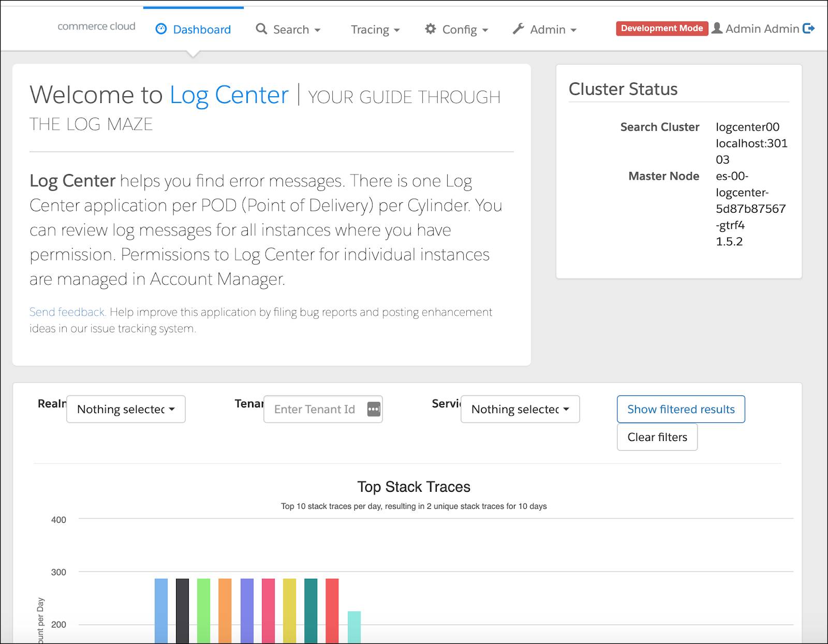Expand the Service 'Nothing selected' dropdown
Screen dimensions: 828x644
tap(520, 409)
